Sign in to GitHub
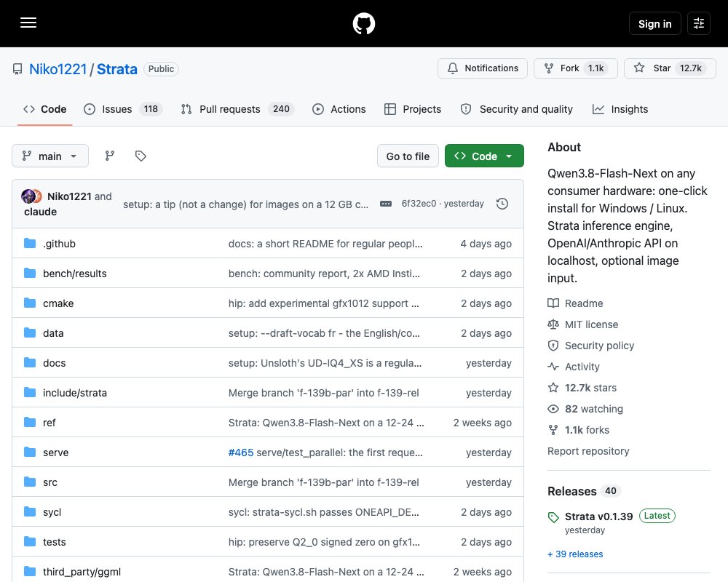Viewport: 728px width, 582px height. pyautogui.click(x=654, y=24)
